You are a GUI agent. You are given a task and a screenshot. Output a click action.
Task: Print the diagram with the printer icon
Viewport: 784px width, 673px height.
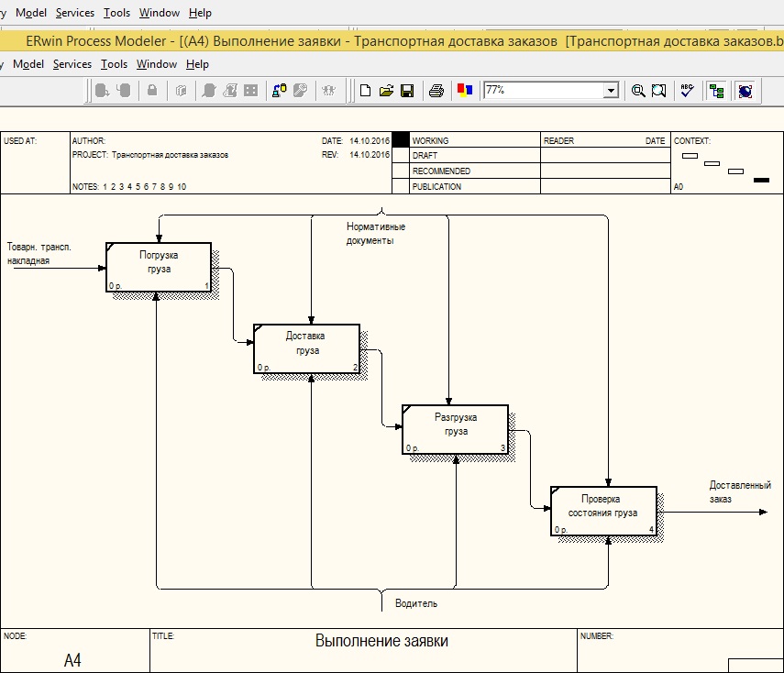436,91
